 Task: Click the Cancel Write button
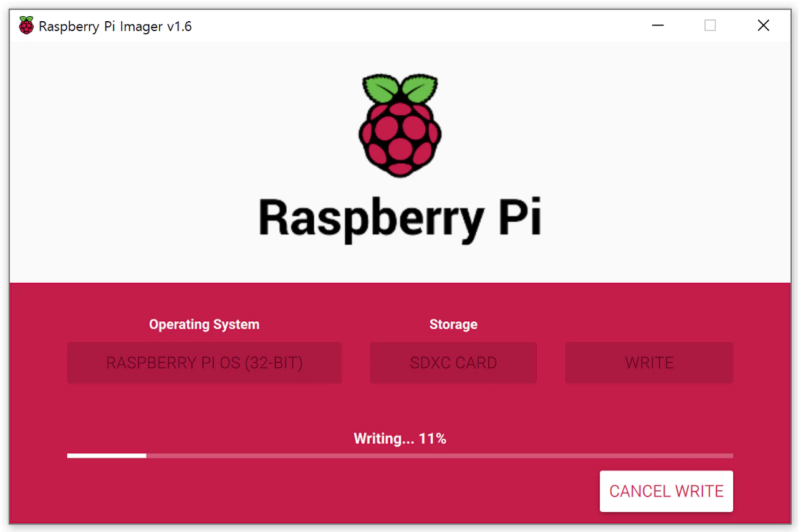point(666,492)
